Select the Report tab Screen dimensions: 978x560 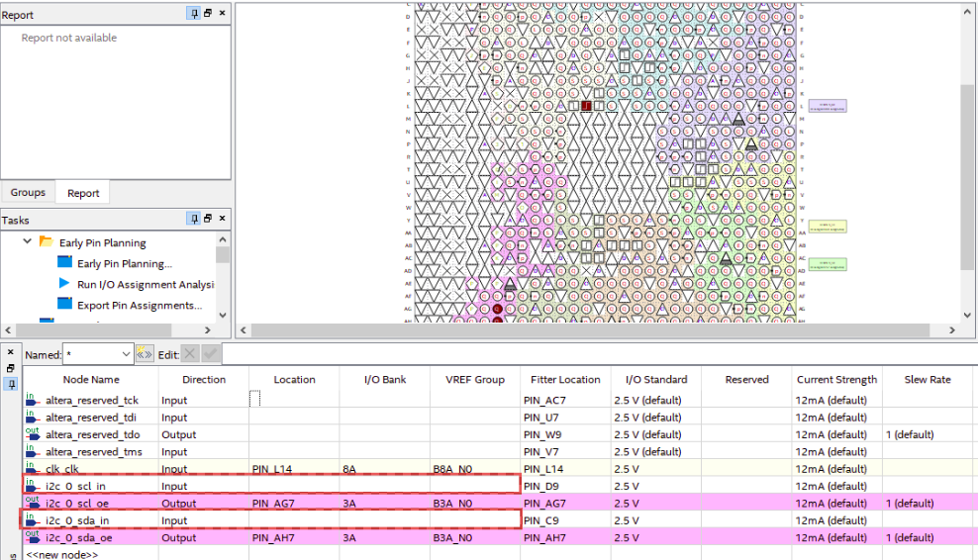[83, 193]
